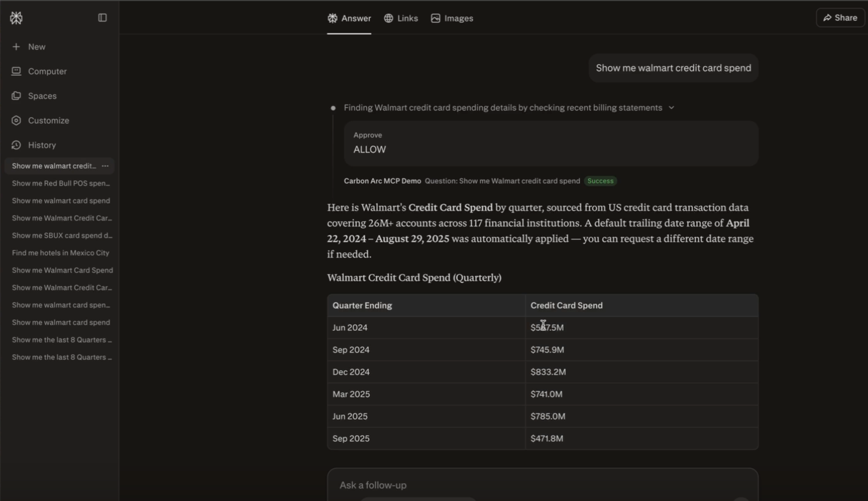Click the Answer tab logo icon

point(332,18)
